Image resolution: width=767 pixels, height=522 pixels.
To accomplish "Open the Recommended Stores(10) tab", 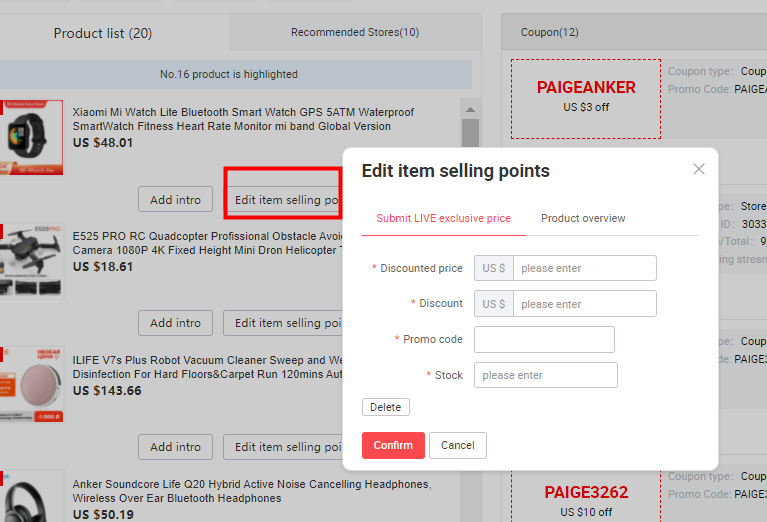I will tap(355, 32).
